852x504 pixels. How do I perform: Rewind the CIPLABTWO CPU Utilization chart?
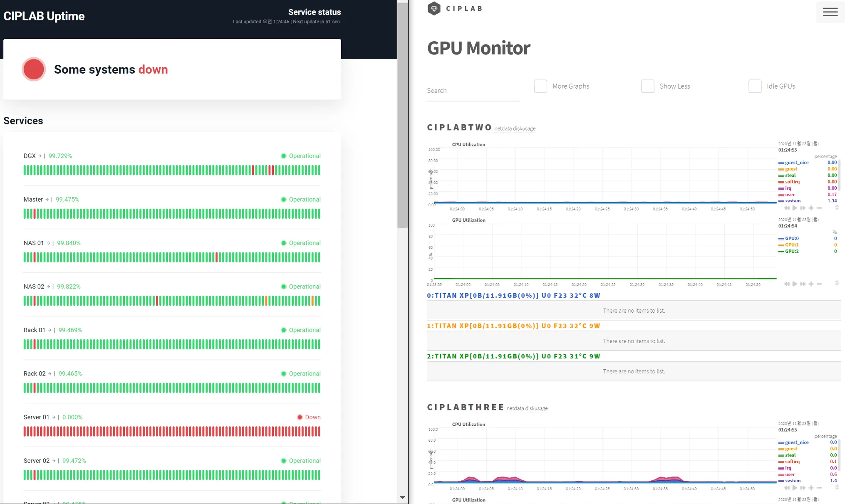[x=786, y=208]
